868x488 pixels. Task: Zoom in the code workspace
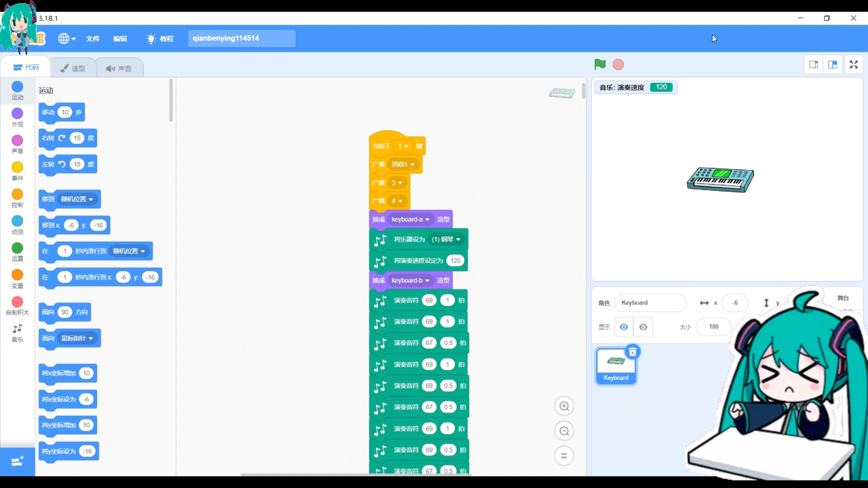click(564, 406)
